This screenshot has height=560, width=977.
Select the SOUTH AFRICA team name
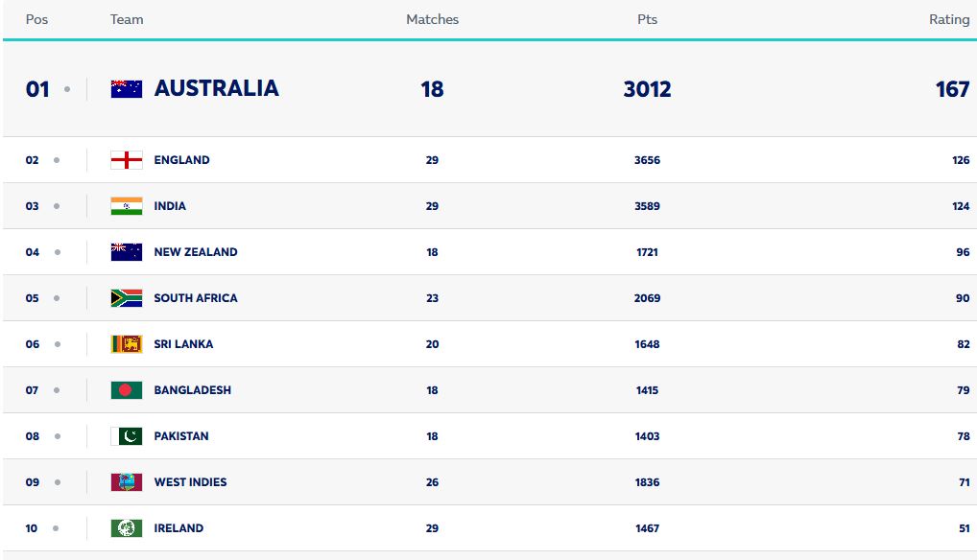[196, 298]
